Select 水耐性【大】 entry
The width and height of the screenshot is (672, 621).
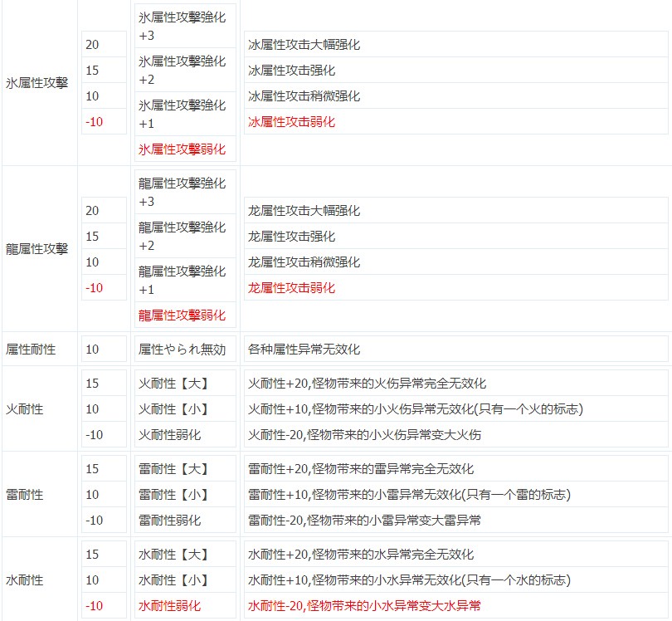click(x=185, y=554)
